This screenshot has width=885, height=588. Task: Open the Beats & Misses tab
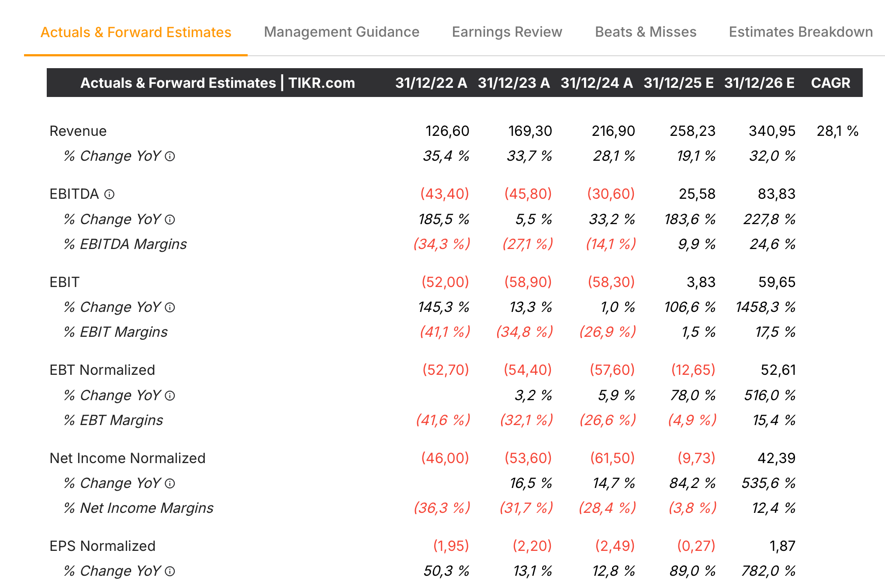tap(645, 32)
